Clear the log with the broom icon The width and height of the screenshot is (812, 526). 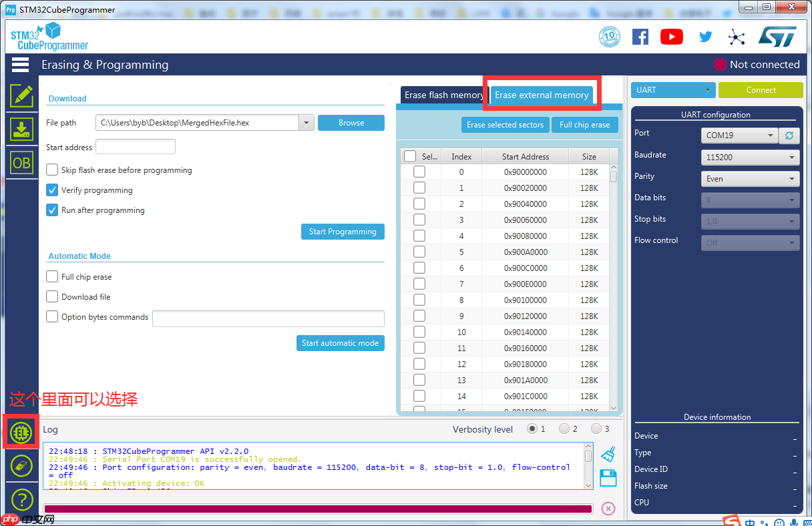point(608,455)
